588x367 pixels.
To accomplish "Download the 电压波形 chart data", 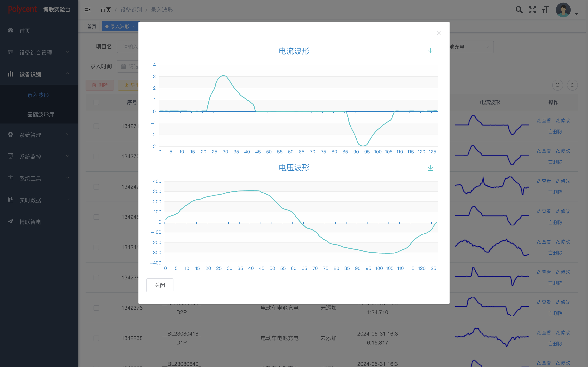I will click(430, 168).
